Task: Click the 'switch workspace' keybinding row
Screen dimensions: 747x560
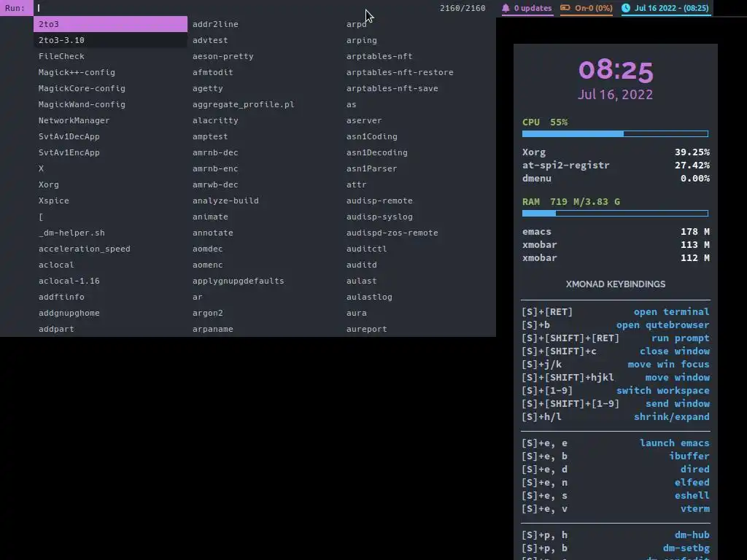Action: [x=616, y=391]
